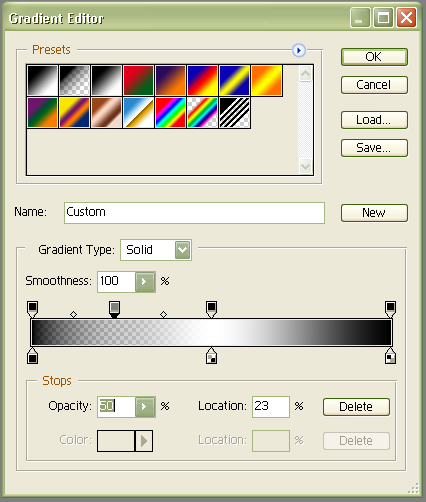Choose the blue-yellow-blue gradient preset
Image resolution: width=426 pixels, height=502 pixels.
coord(234,80)
